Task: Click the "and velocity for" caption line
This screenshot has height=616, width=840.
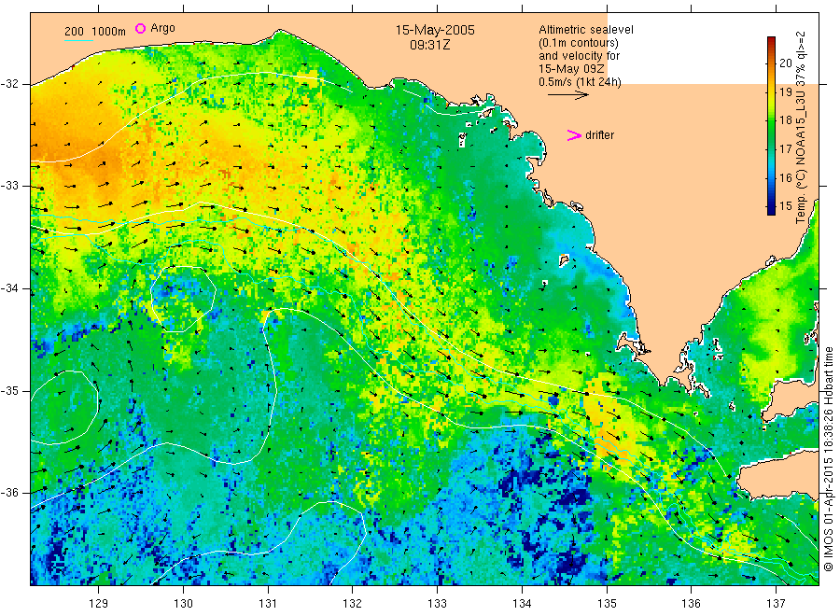Action: [579, 56]
